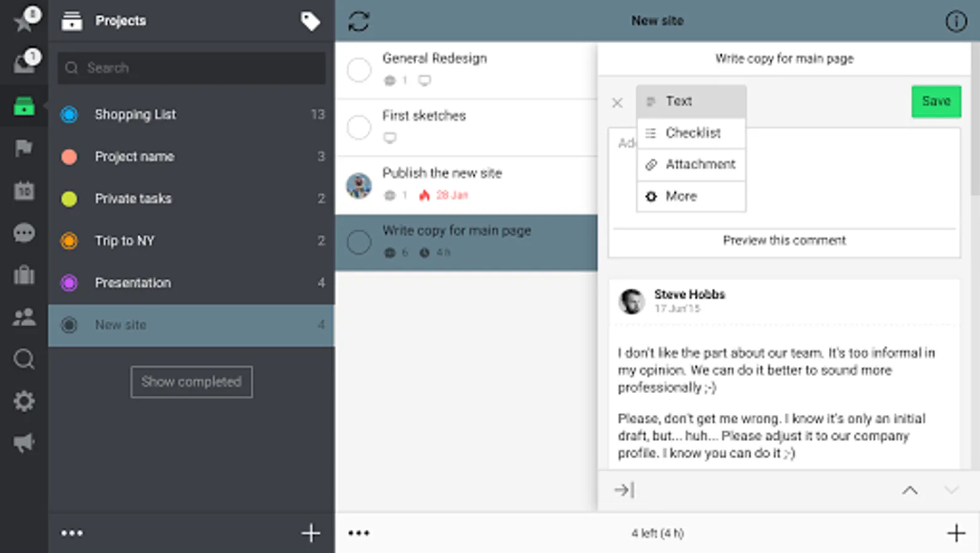Complete the General Redesign task checkbox
The image size is (980, 553).
tap(359, 70)
